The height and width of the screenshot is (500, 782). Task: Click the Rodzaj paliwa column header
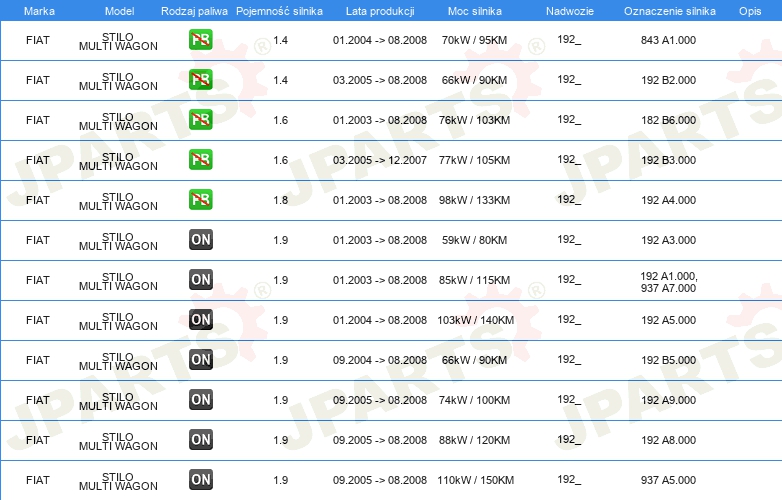[x=194, y=11]
